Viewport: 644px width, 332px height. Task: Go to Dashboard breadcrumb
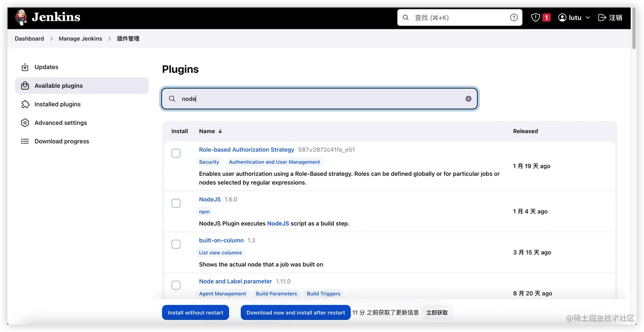point(29,39)
